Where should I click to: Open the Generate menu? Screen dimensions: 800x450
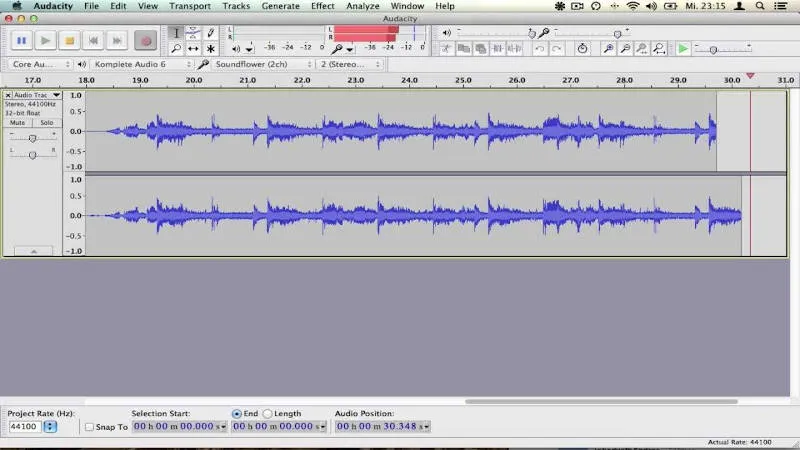280,6
